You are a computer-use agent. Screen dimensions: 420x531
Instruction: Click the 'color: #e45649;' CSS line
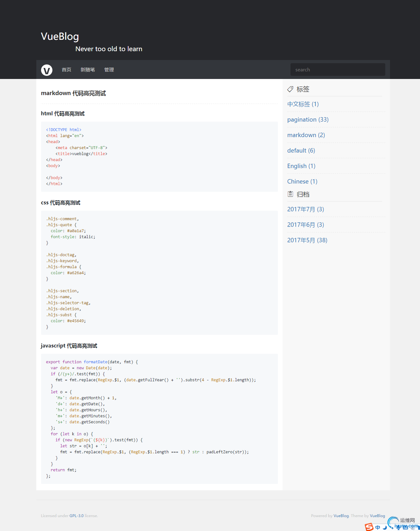[x=68, y=321]
